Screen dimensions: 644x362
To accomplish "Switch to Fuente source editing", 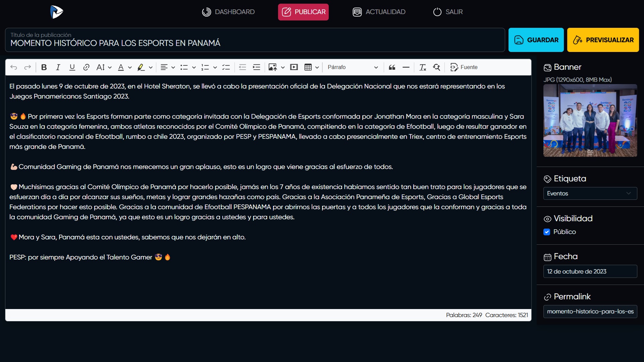I will [x=464, y=67].
